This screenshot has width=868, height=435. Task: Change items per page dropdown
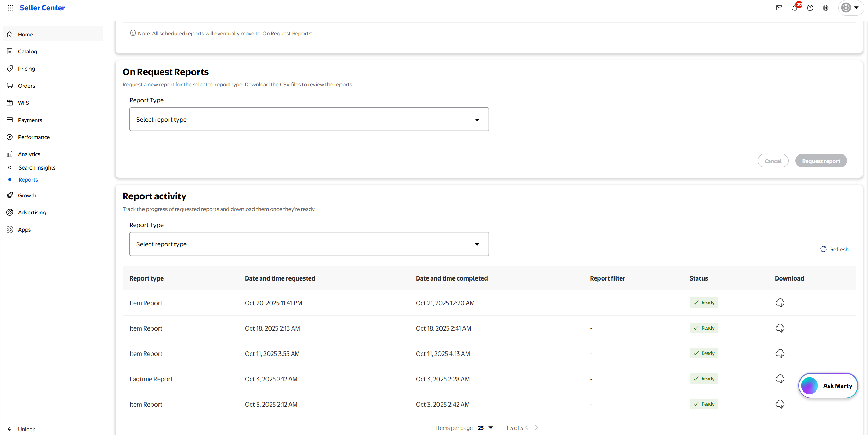point(485,428)
